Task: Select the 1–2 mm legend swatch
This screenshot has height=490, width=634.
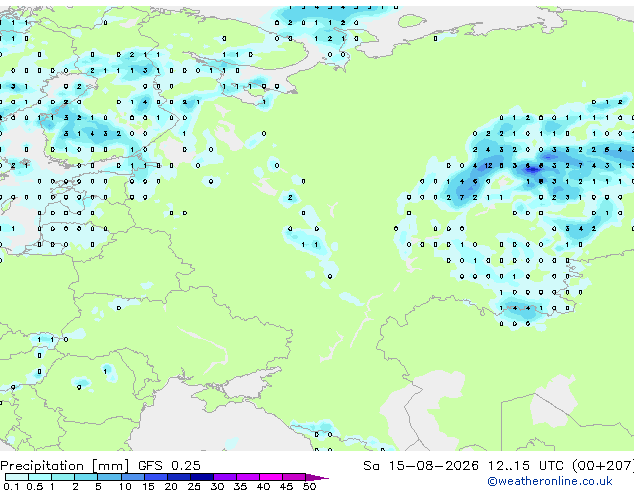Action: (63, 477)
